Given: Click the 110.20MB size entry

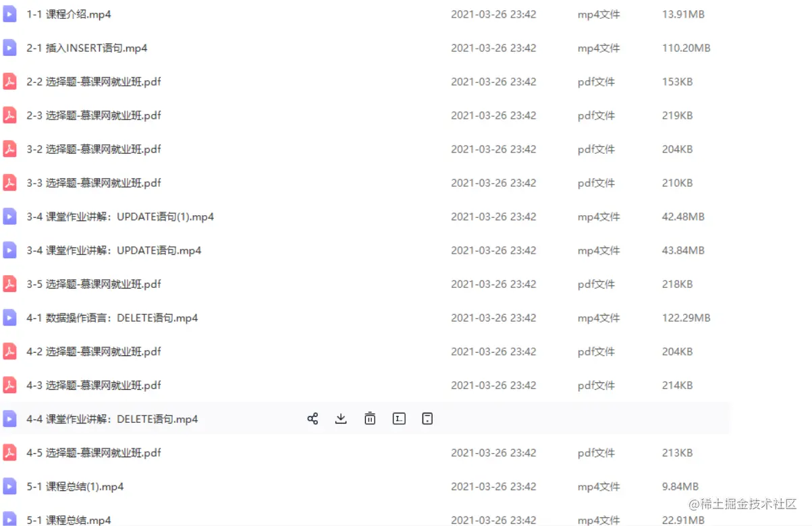Looking at the screenshot, I should coord(686,48).
